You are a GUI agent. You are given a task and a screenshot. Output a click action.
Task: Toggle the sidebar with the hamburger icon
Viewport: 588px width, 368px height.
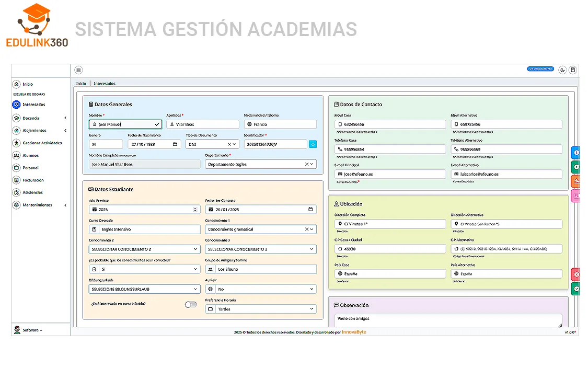tap(78, 70)
